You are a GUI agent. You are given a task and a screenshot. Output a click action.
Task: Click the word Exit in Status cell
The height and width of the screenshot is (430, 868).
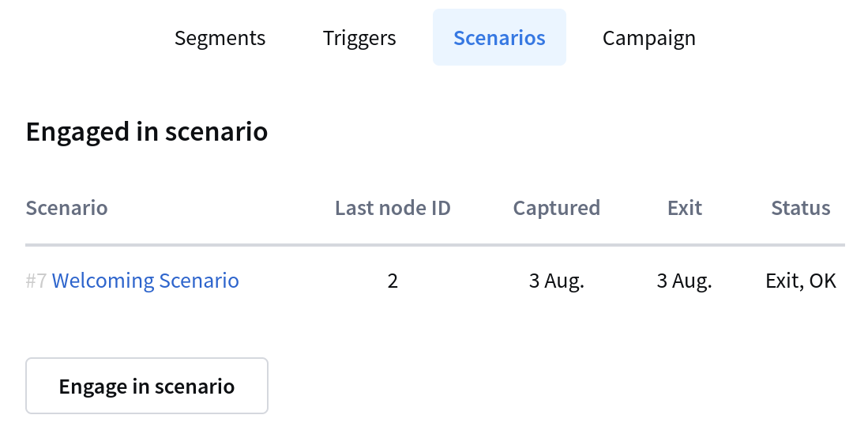(x=783, y=281)
